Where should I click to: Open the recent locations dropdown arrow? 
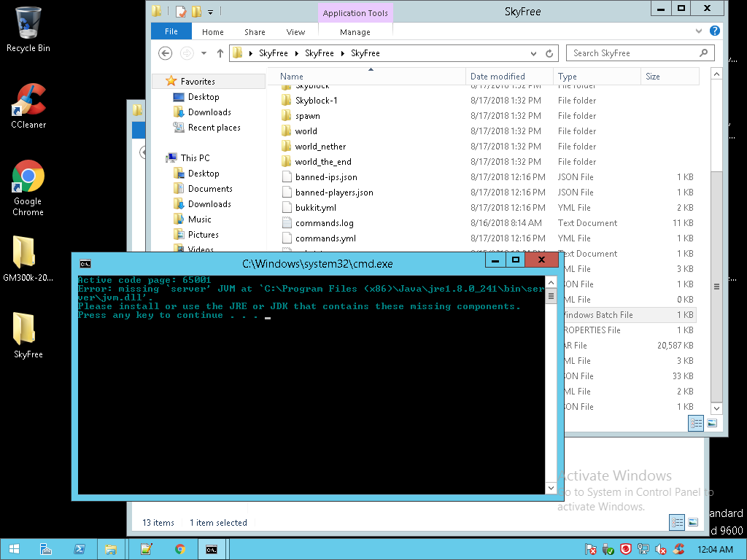pos(204,53)
